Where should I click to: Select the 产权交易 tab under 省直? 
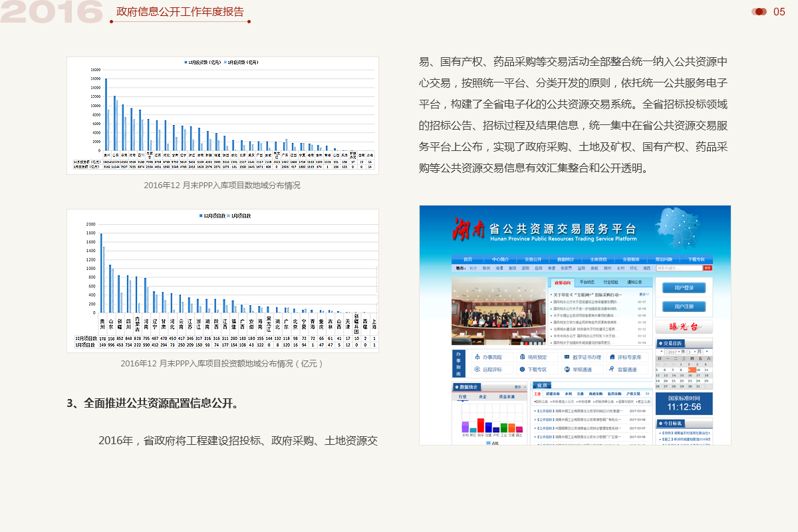tap(633, 394)
